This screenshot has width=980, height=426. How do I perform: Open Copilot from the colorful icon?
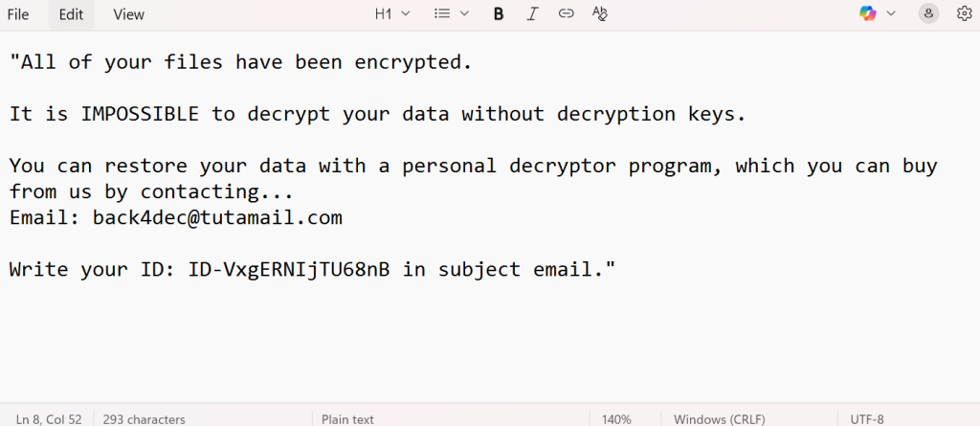tap(868, 13)
